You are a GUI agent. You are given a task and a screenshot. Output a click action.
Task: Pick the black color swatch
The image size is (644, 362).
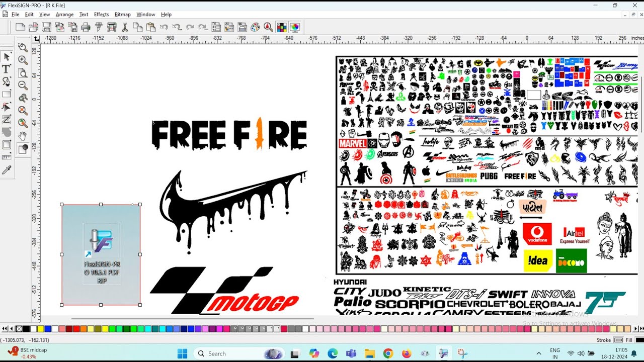click(26, 329)
